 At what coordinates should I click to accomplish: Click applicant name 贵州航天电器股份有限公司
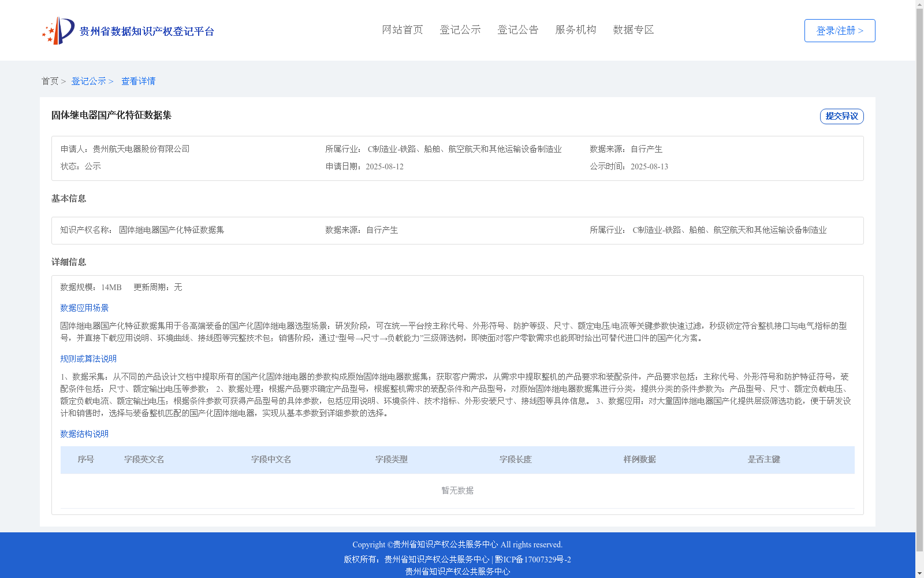141,149
